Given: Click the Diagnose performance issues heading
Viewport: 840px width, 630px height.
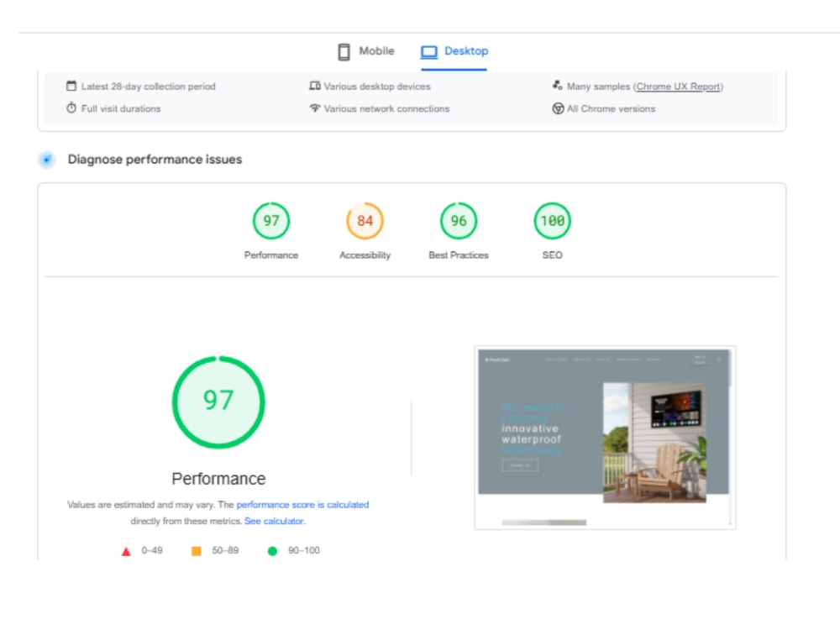Looking at the screenshot, I should tap(155, 160).
